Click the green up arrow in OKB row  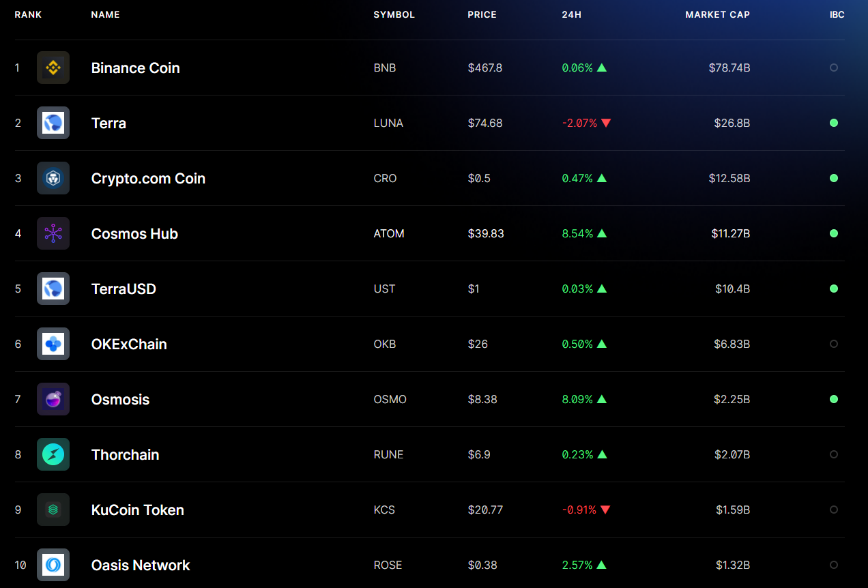click(602, 344)
